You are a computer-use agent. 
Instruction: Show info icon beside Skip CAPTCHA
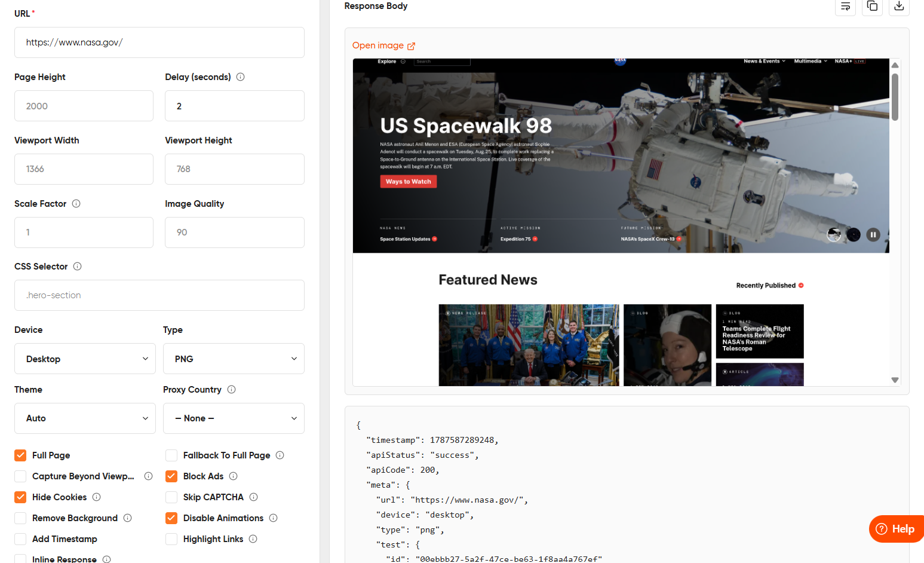253,497
